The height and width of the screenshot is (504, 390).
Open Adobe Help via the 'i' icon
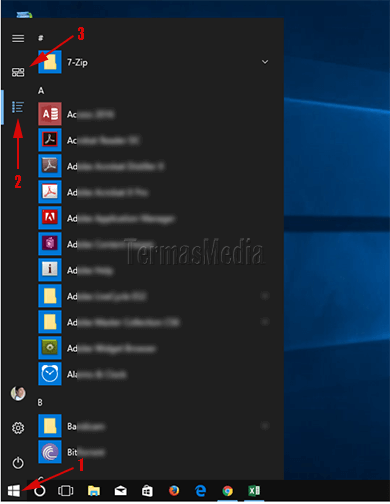(x=50, y=270)
